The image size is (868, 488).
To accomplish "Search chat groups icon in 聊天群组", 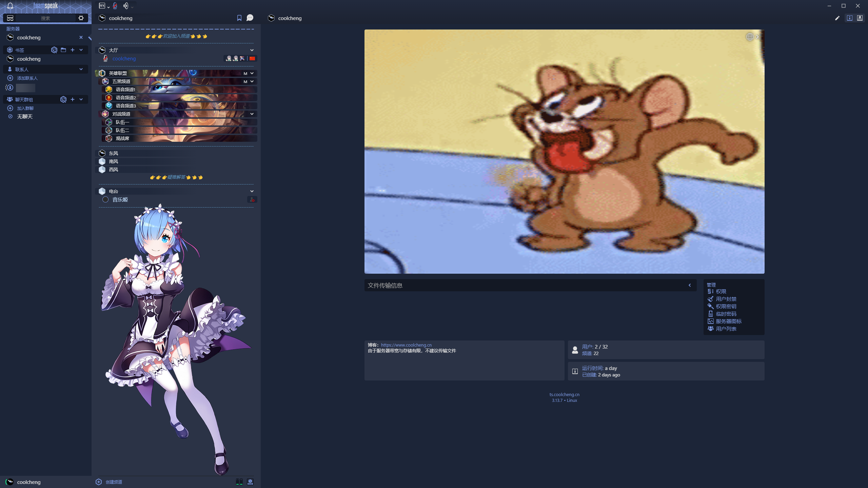I will pos(63,99).
